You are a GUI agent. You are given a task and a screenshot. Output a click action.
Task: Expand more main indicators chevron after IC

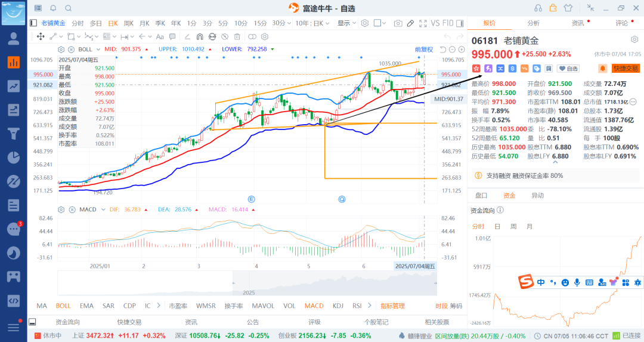(159, 306)
